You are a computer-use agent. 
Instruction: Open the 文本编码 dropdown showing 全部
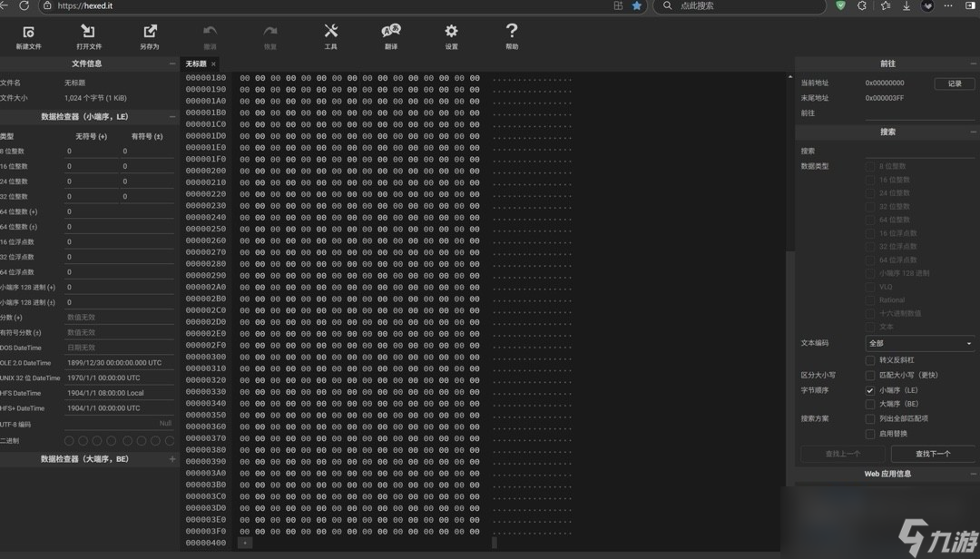(919, 344)
